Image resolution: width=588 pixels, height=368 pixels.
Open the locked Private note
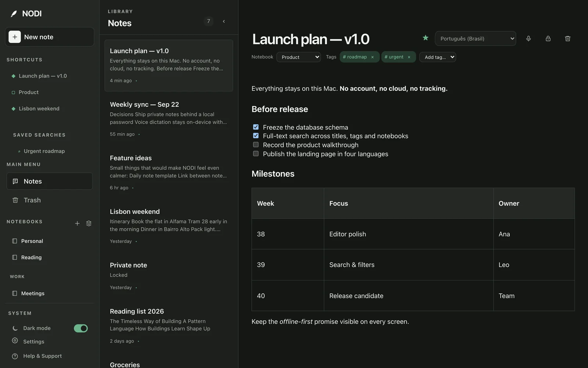point(169,276)
